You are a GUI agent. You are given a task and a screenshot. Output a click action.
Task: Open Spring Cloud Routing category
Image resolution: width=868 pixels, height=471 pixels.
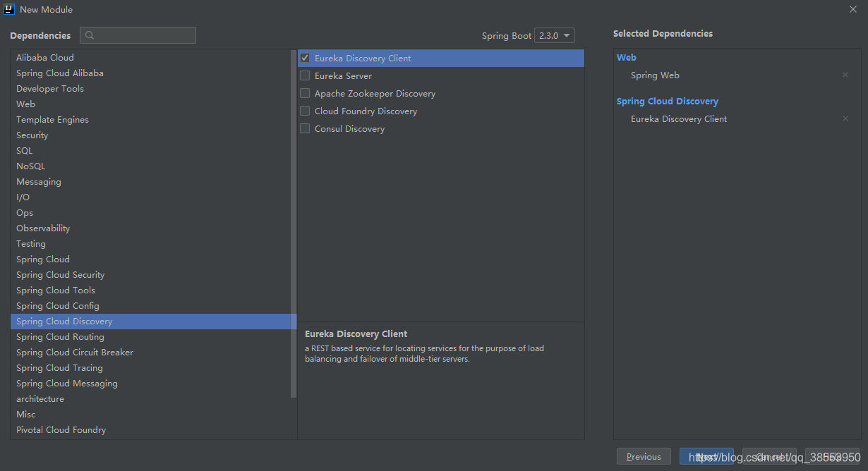pyautogui.click(x=151, y=337)
